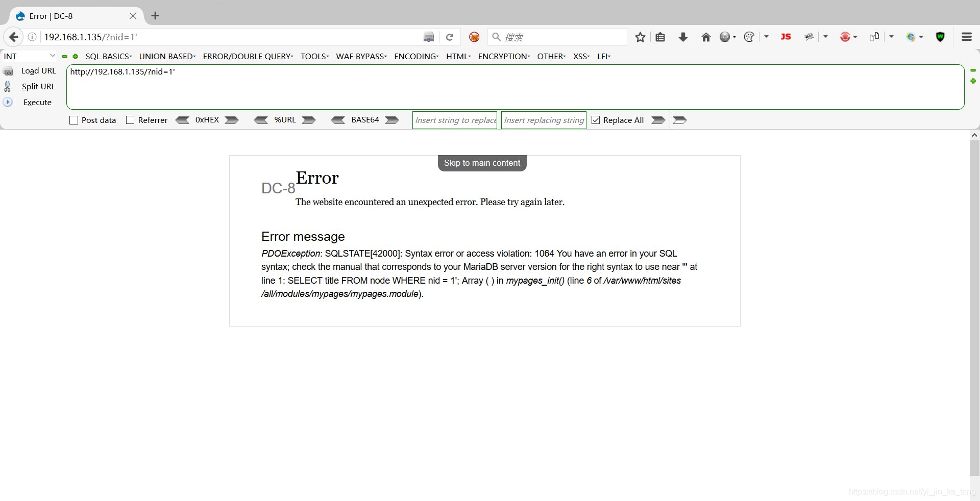Viewport: 980px width, 501px height.
Task: Click the green plus icon in HackBar menu row
Action: pos(76,57)
